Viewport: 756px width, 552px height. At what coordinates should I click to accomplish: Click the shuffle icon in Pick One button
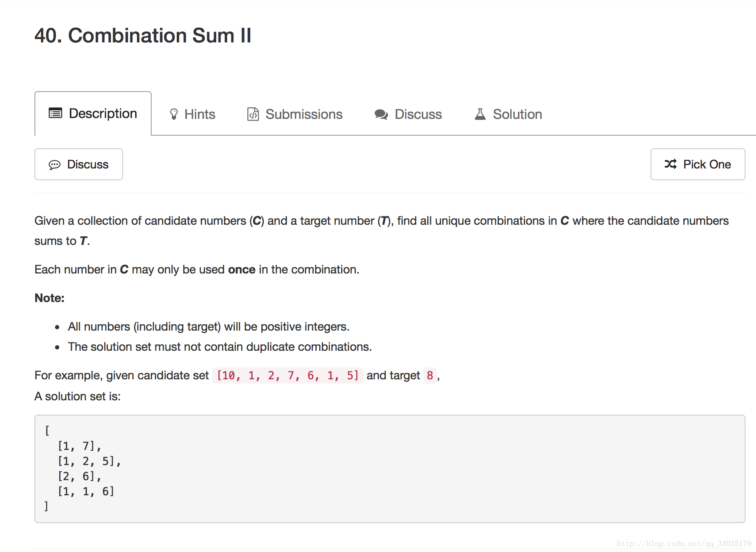671,164
